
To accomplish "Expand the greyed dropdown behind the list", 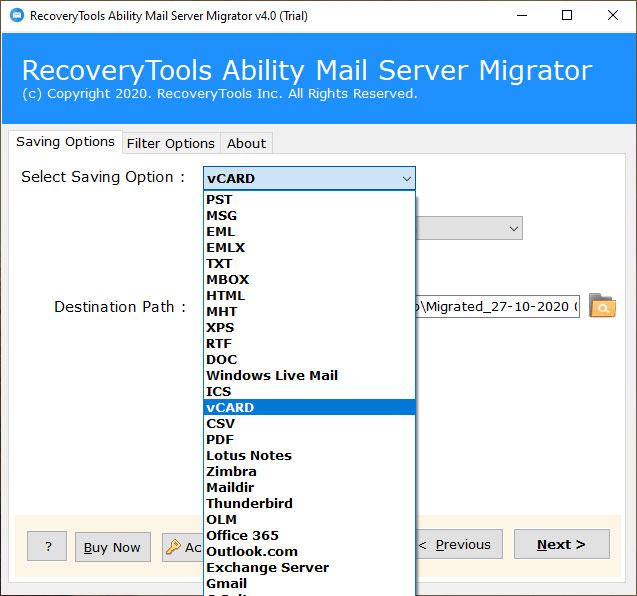I will pyautogui.click(x=514, y=228).
